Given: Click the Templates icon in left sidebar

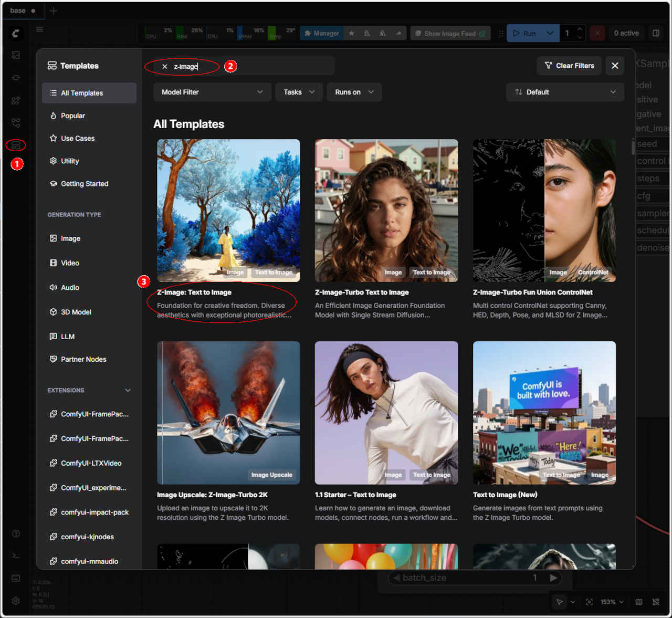Looking at the screenshot, I should (16, 145).
